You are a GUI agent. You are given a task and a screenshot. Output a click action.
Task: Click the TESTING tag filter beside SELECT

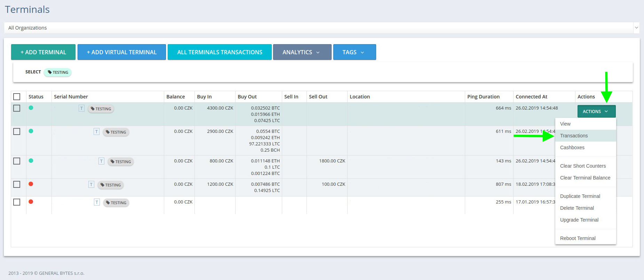(58, 72)
